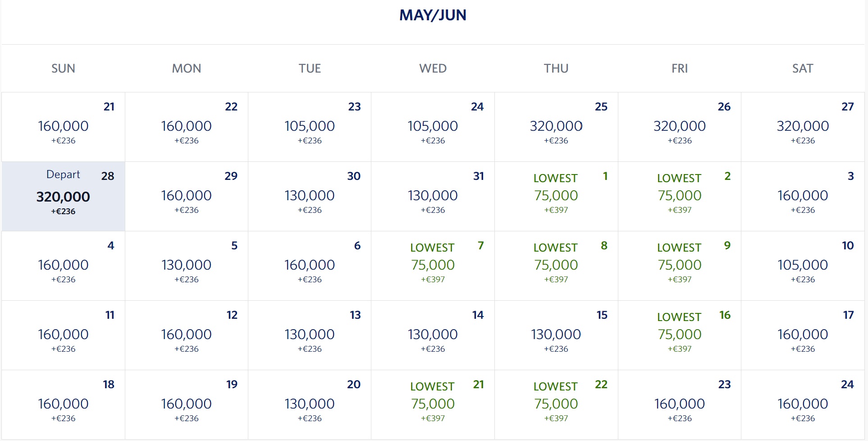This screenshot has height=441, width=868.
Task: Choose June 1 lowest fare 75,000
Action: click(x=556, y=197)
